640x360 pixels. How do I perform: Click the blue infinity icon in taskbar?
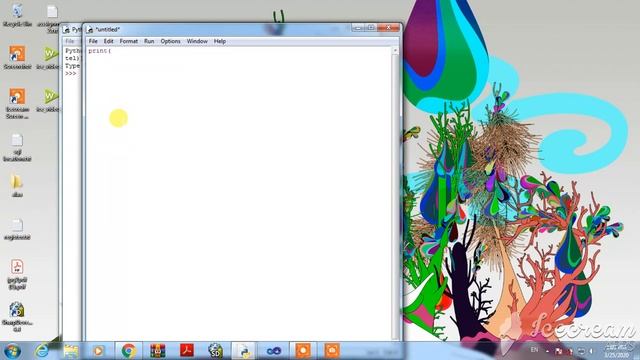[273, 351]
